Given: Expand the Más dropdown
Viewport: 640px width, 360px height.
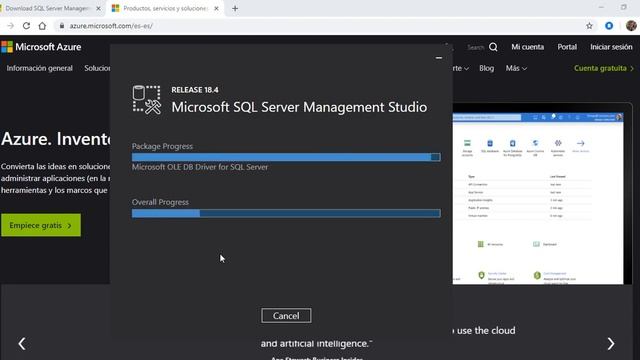Looking at the screenshot, I should 516,68.
